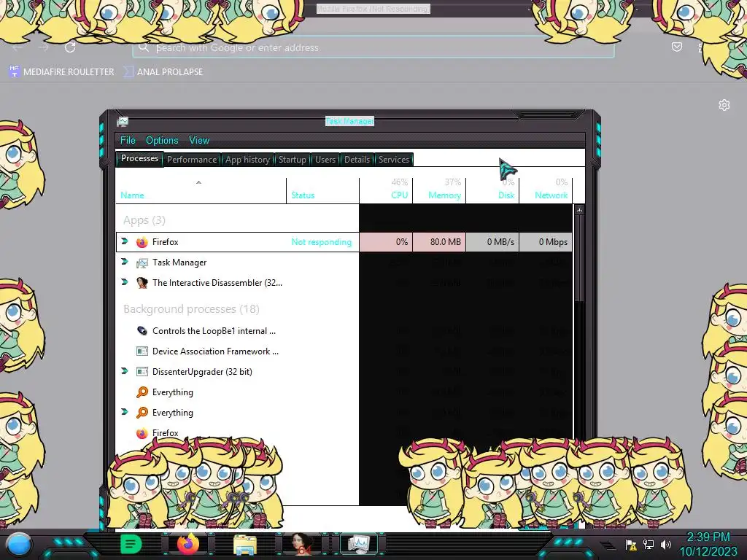Image resolution: width=747 pixels, height=560 pixels.
Task: Open the Services tab
Action: pos(393,160)
